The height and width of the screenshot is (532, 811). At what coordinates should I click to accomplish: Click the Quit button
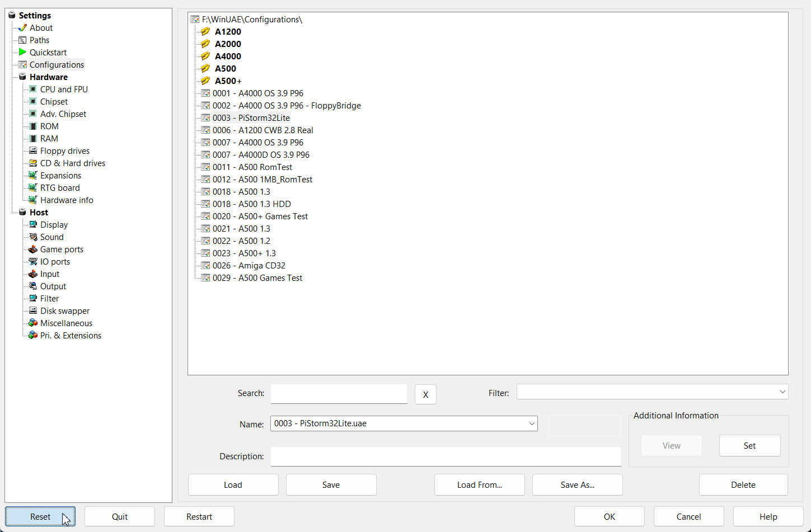click(120, 517)
